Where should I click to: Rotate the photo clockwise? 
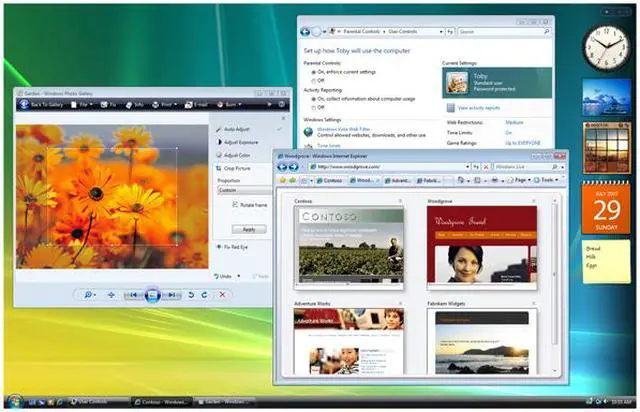pyautogui.click(x=205, y=295)
